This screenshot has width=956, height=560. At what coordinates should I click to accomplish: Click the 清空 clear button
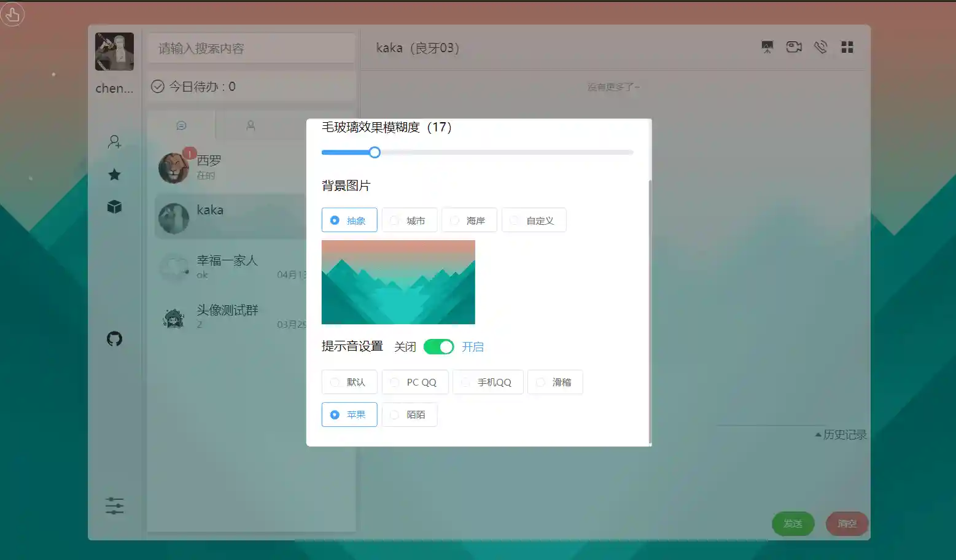pyautogui.click(x=846, y=524)
